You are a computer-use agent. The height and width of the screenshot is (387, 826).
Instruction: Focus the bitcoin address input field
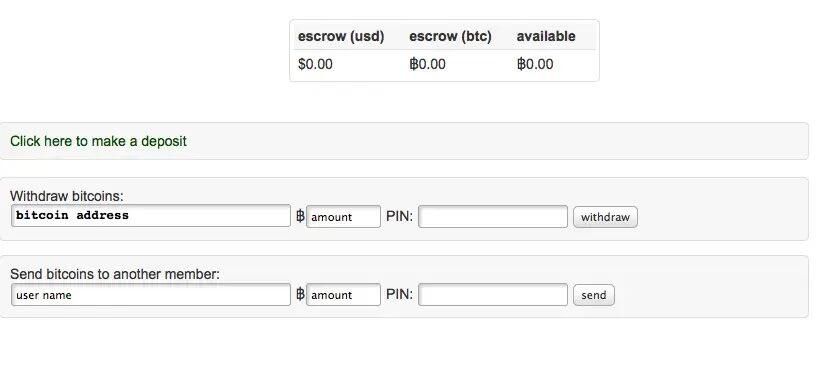(x=151, y=216)
